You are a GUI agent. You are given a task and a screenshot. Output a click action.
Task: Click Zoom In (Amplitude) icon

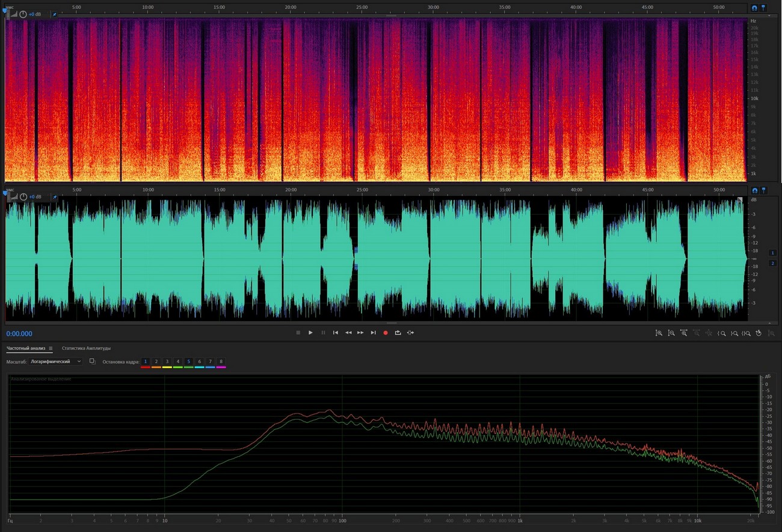[x=659, y=332]
